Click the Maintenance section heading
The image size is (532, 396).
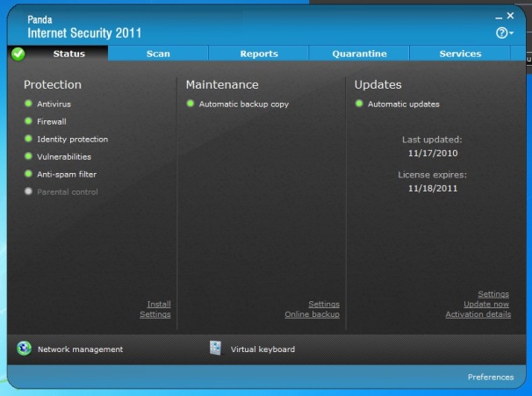222,84
